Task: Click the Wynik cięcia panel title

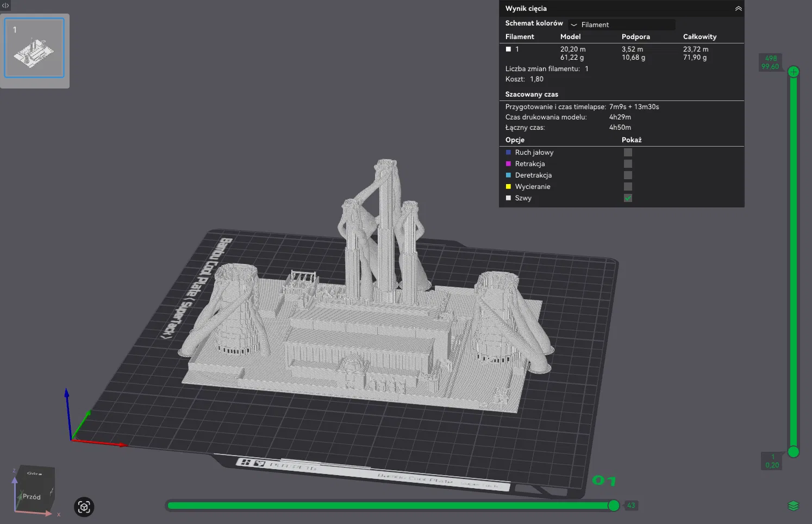Action: (526, 9)
